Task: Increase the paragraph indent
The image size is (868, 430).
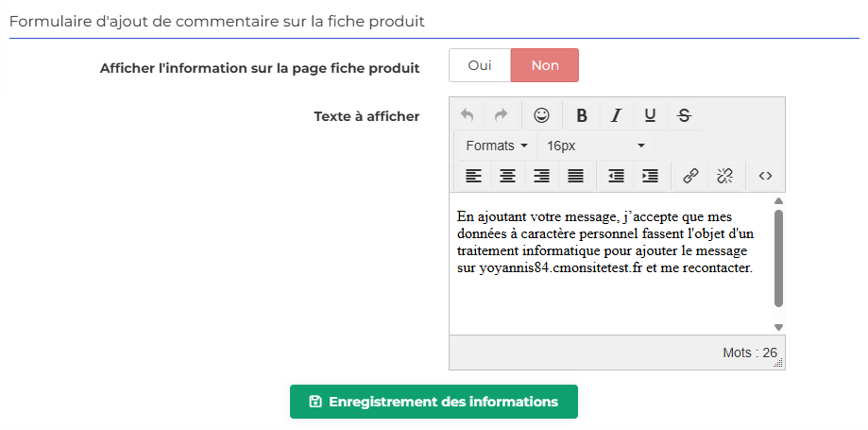Action: (x=650, y=176)
